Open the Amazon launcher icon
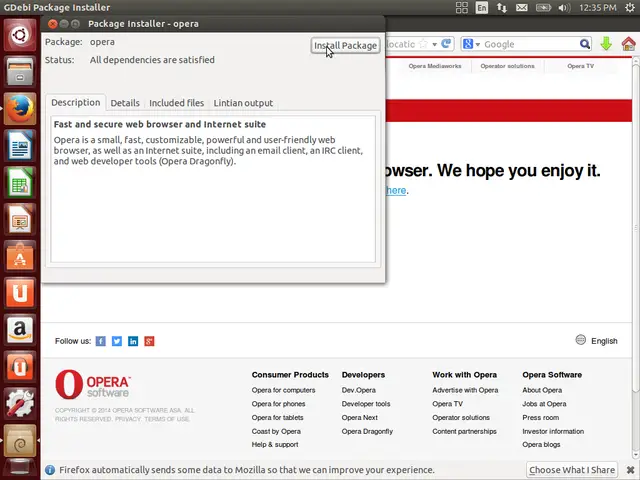 tap(20, 328)
